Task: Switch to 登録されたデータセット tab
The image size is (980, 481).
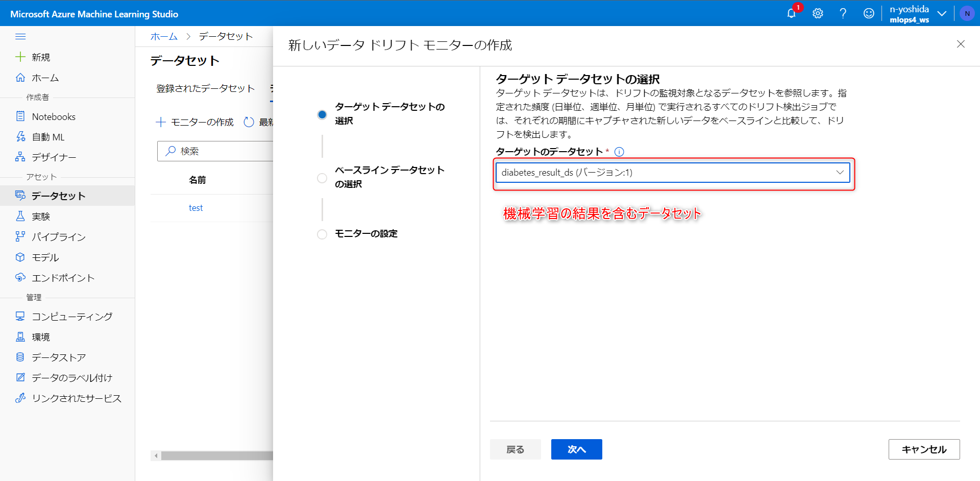Action: (205, 88)
